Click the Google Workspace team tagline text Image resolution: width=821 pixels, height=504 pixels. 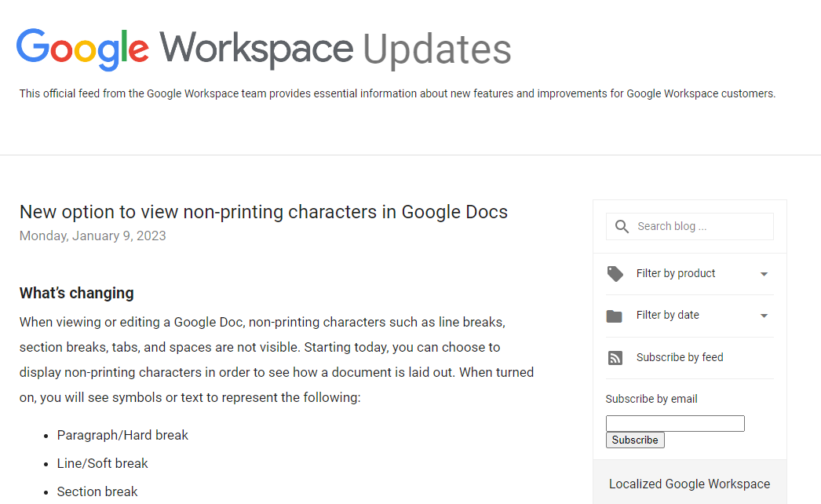tap(396, 93)
